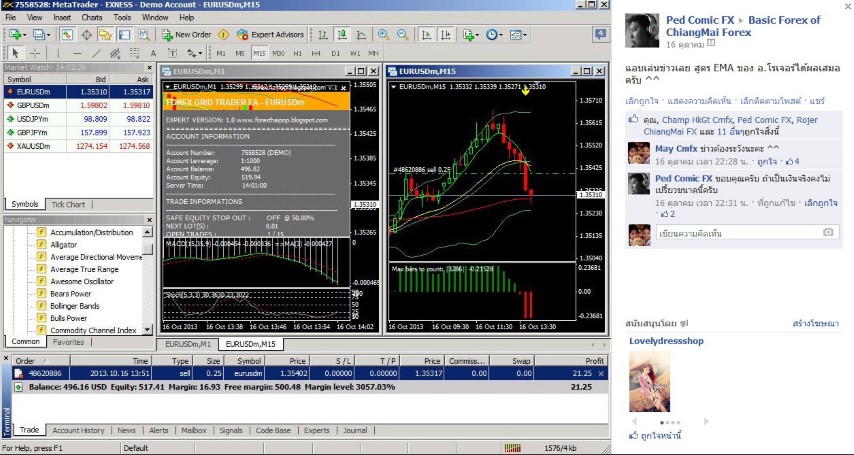Open the Account History terminal tab
This screenshot has width=854, height=455.
coord(78,430)
